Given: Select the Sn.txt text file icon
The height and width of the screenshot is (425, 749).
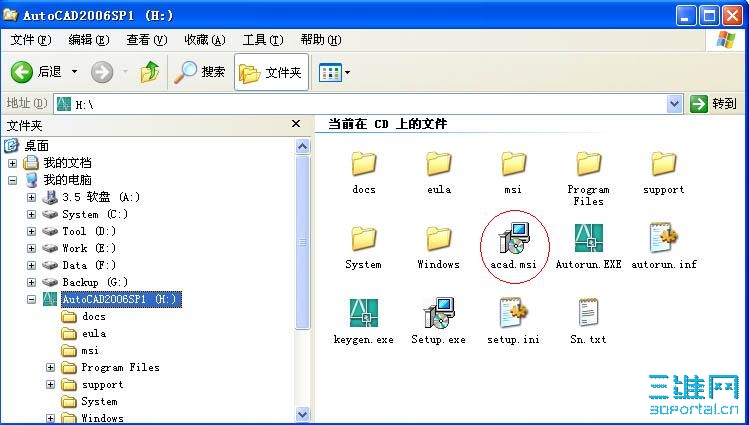Looking at the screenshot, I should (588, 313).
